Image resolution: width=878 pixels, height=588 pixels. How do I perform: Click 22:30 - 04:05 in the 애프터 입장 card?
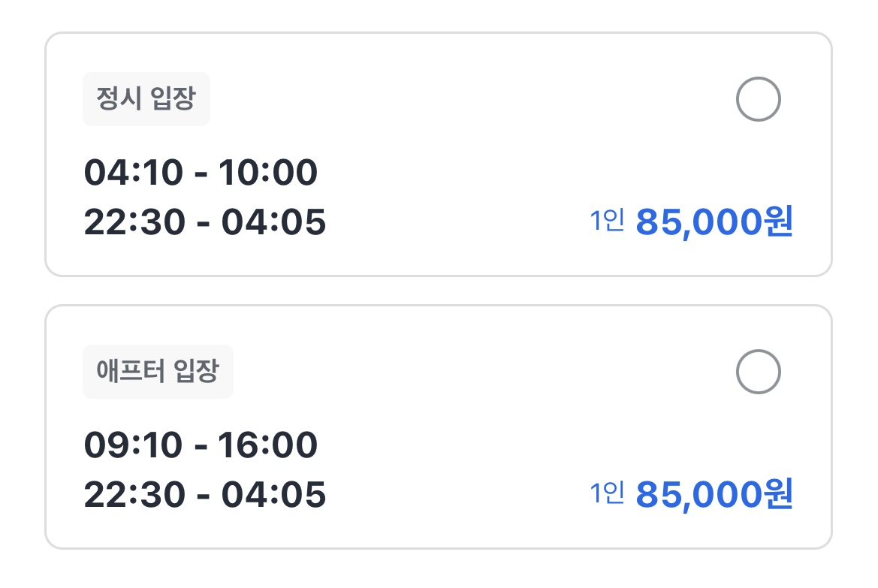[204, 495]
